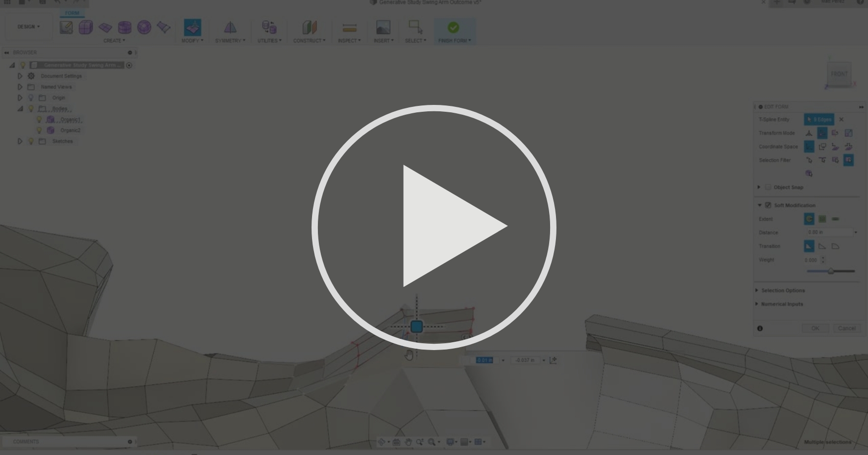Click the Insert image icon

tap(383, 27)
